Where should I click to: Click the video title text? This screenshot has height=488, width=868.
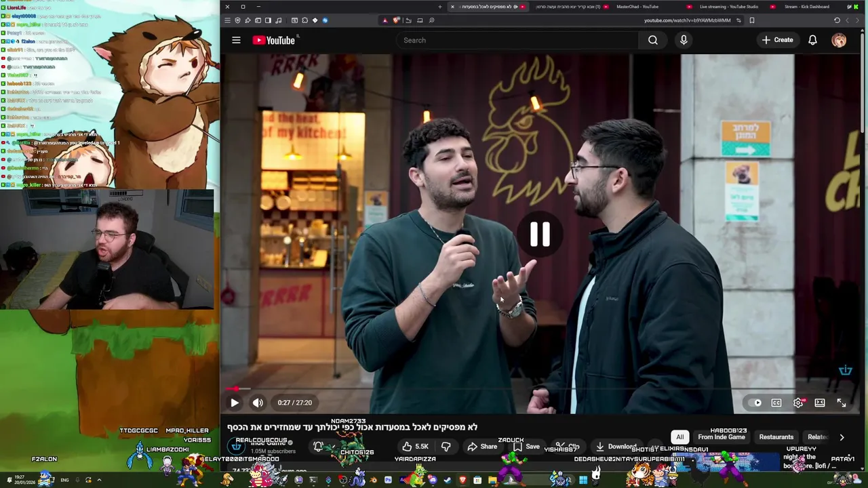pos(353,427)
